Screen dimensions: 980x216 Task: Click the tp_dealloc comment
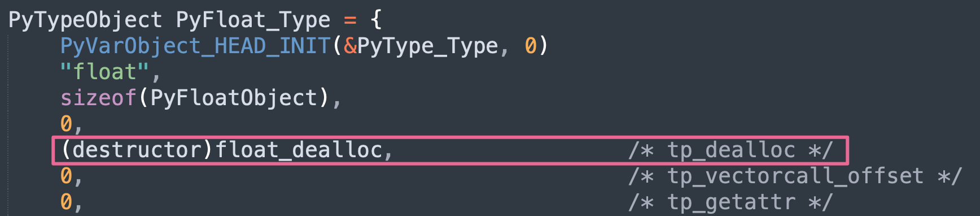[x=730, y=150]
